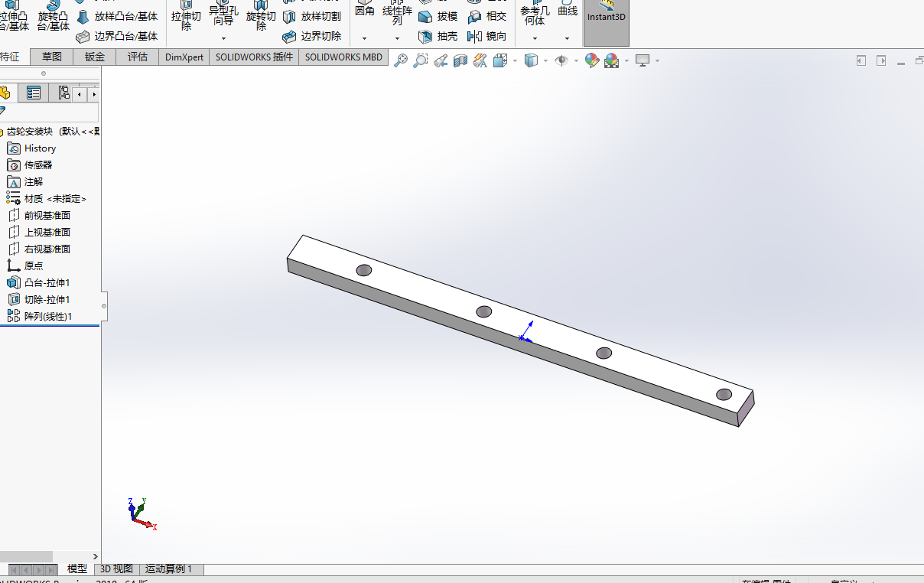Click the Previous View icon
The height and width of the screenshot is (583, 924).
click(x=441, y=60)
